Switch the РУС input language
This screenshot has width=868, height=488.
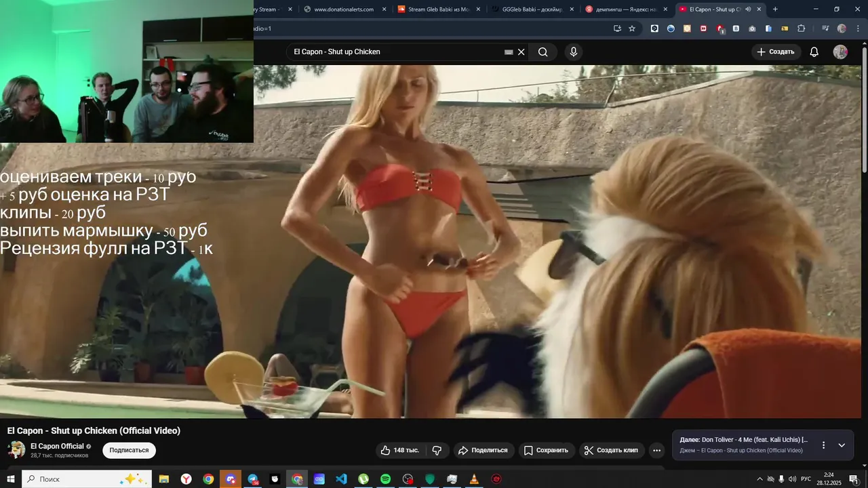[x=806, y=479]
